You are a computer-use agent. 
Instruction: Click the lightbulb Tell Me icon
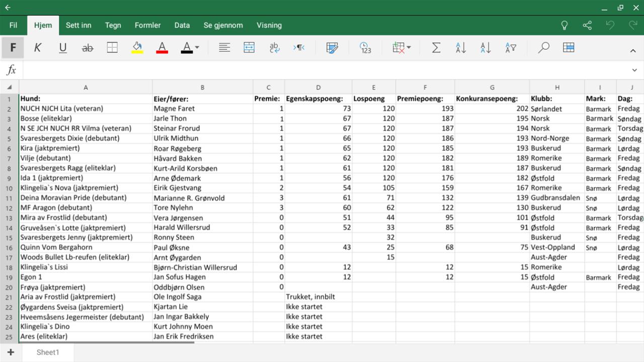(x=565, y=25)
